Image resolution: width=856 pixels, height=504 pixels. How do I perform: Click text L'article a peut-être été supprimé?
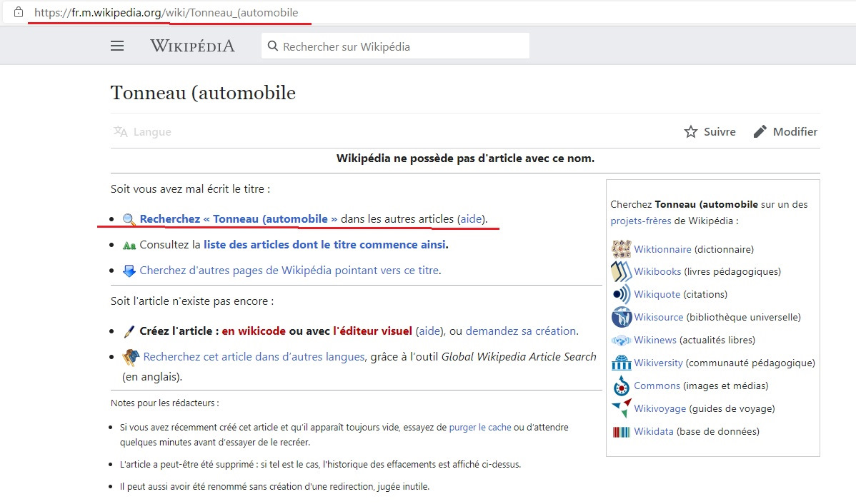tap(320, 465)
